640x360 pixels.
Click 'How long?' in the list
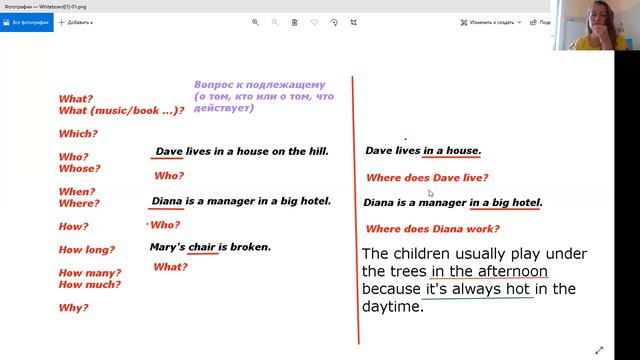click(x=87, y=250)
